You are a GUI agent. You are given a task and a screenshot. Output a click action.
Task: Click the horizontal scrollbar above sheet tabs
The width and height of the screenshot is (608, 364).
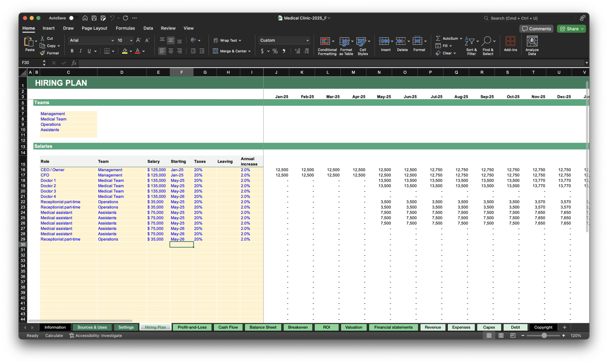tap(80, 321)
